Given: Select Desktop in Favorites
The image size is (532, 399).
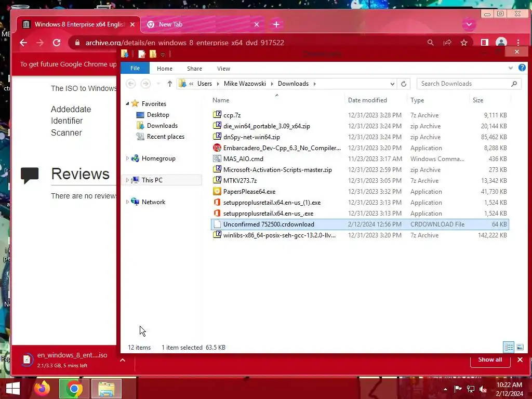Looking at the screenshot, I should [158, 115].
